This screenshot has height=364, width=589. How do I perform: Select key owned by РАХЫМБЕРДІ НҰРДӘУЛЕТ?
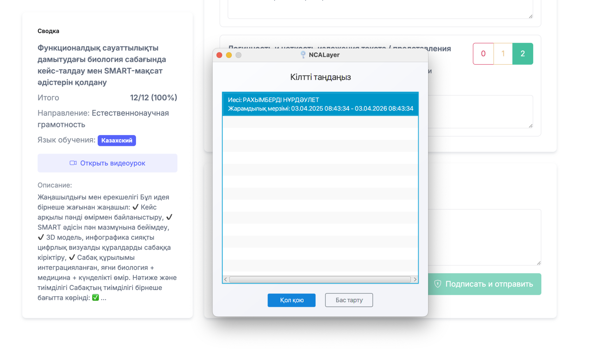tap(320, 104)
